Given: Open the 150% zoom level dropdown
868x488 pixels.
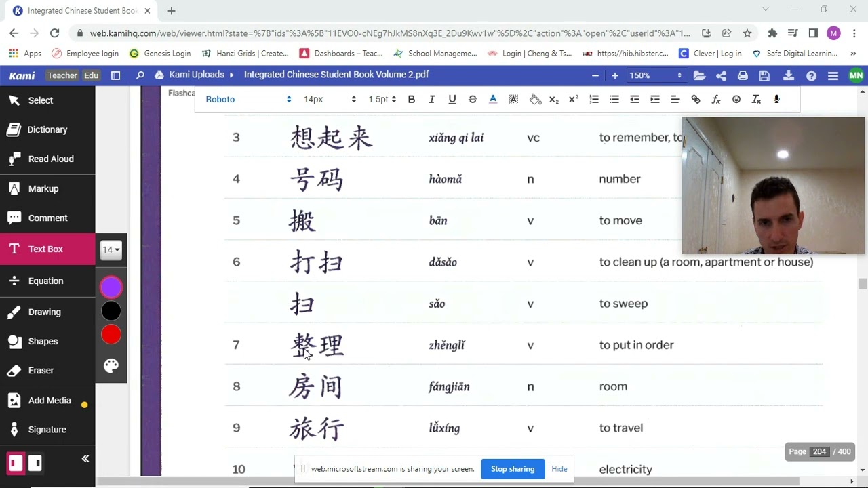Looking at the screenshot, I should point(655,75).
